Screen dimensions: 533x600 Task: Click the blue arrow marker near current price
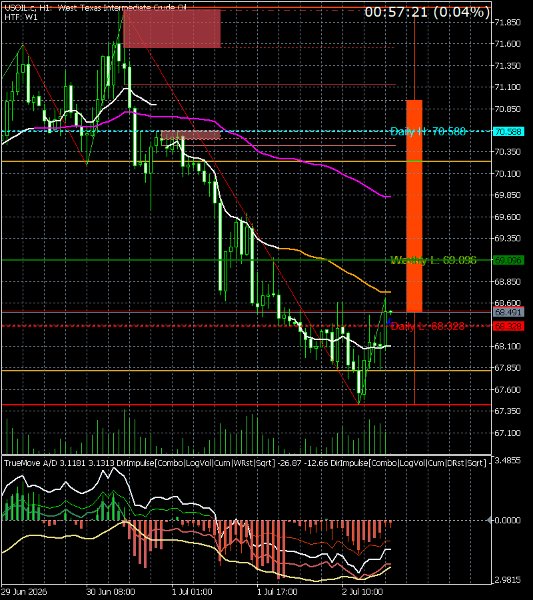(390, 321)
